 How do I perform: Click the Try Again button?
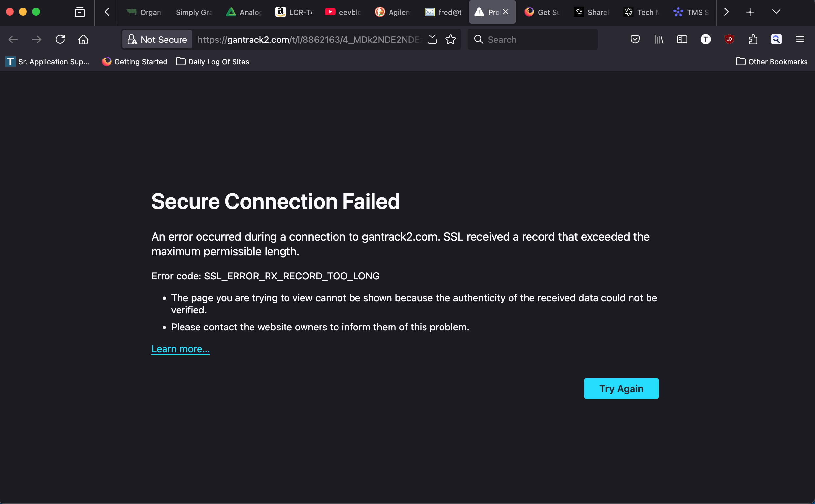[621, 388]
